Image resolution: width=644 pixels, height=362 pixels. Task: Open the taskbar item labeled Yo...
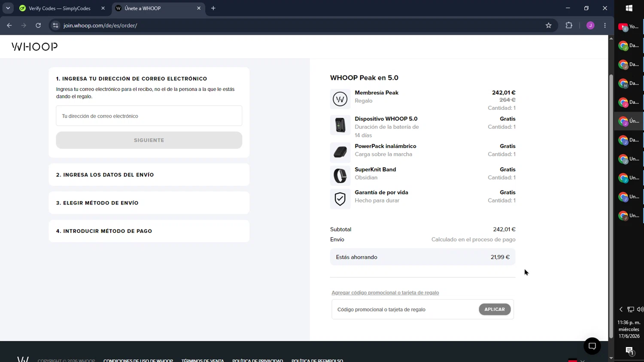pos(629,27)
